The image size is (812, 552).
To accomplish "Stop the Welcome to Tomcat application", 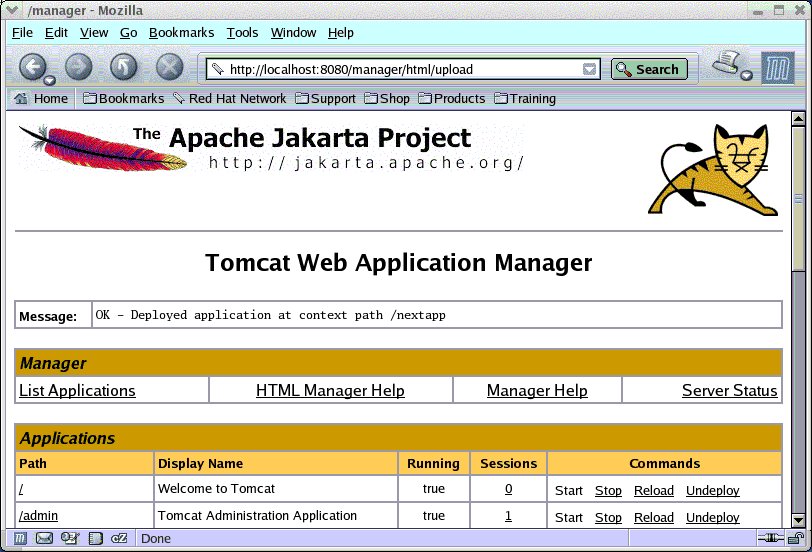I will (608, 490).
